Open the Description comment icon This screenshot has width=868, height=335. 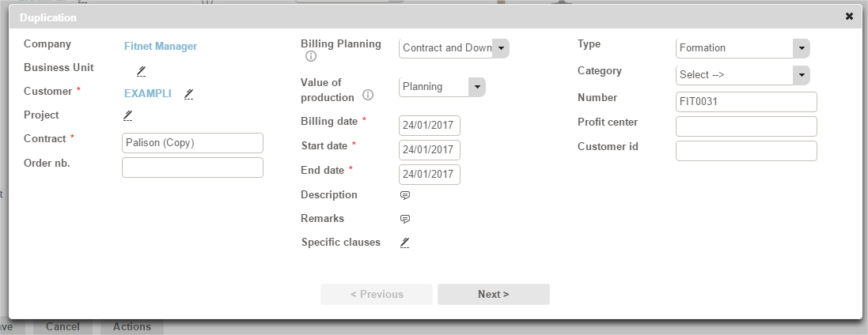point(404,195)
